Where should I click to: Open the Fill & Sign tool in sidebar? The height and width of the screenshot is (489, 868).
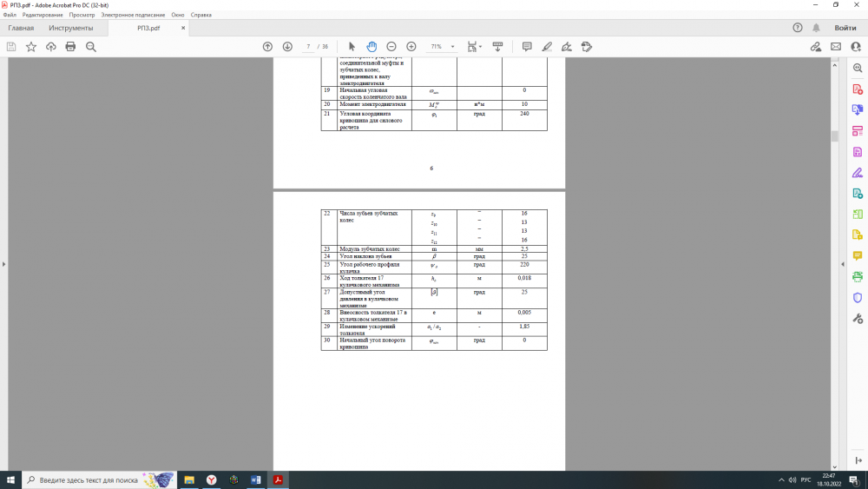coord(858,173)
